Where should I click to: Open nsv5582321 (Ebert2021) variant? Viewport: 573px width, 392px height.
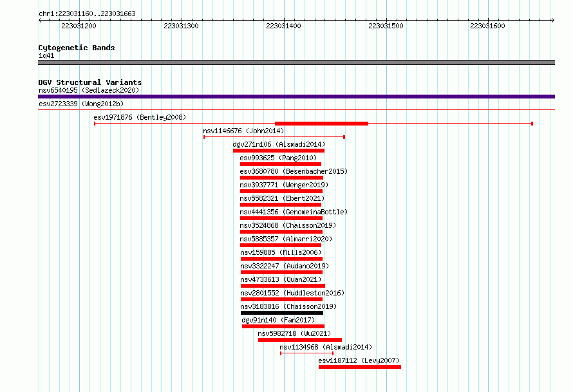click(282, 198)
